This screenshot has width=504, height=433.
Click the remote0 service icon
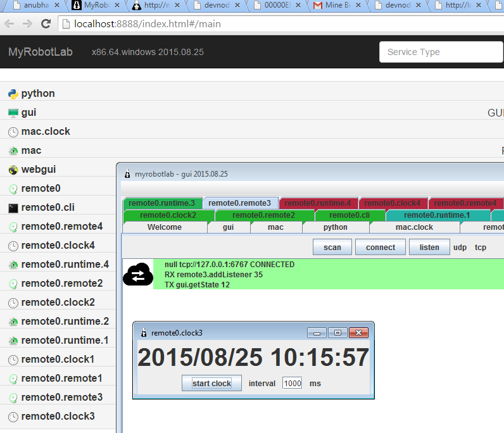click(x=13, y=189)
